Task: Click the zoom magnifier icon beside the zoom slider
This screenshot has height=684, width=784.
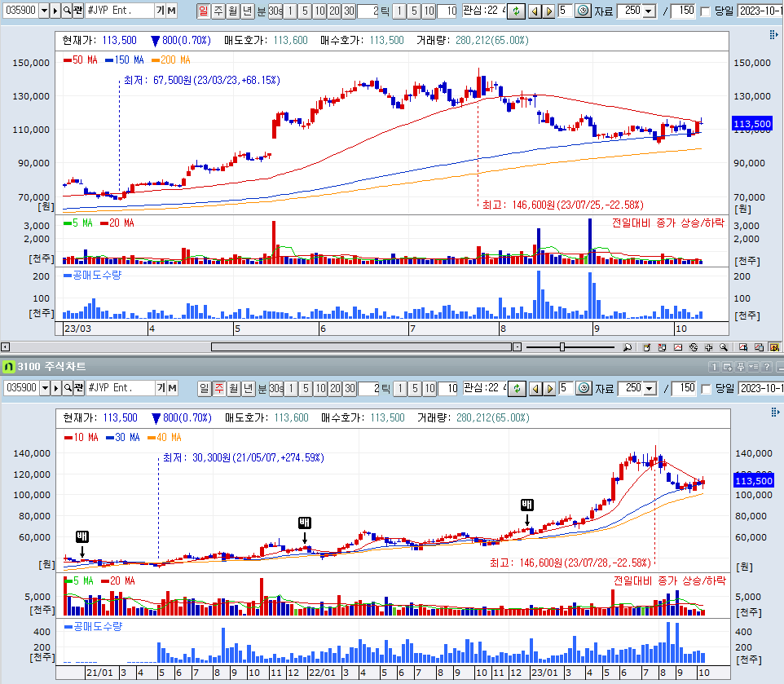Action: click(628, 347)
